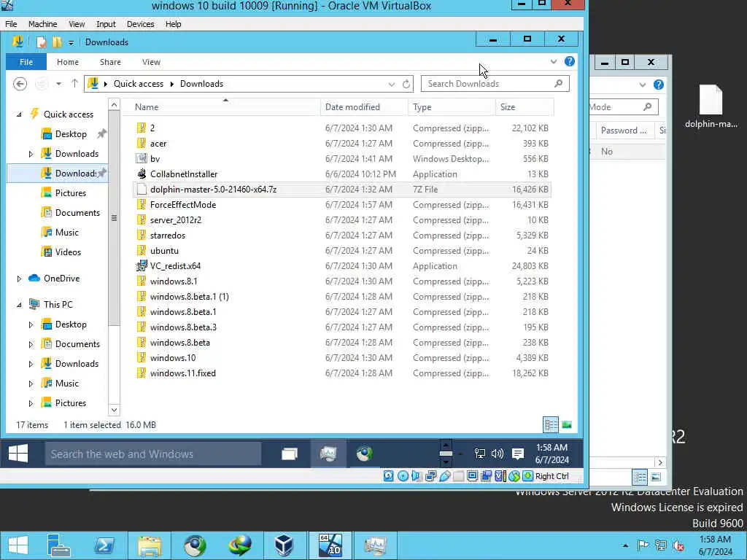The height and width of the screenshot is (560, 747).
Task: Open the guest Windows 10 Start button
Action: [18, 454]
